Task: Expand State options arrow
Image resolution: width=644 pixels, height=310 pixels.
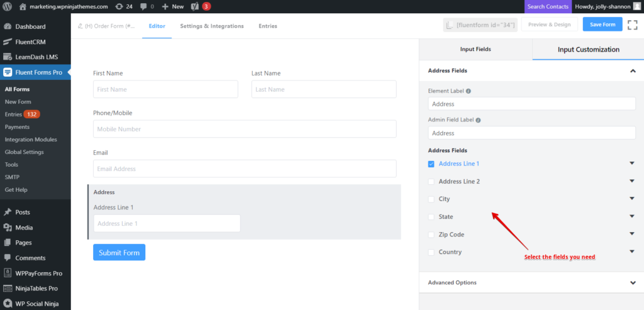Action: [632, 216]
